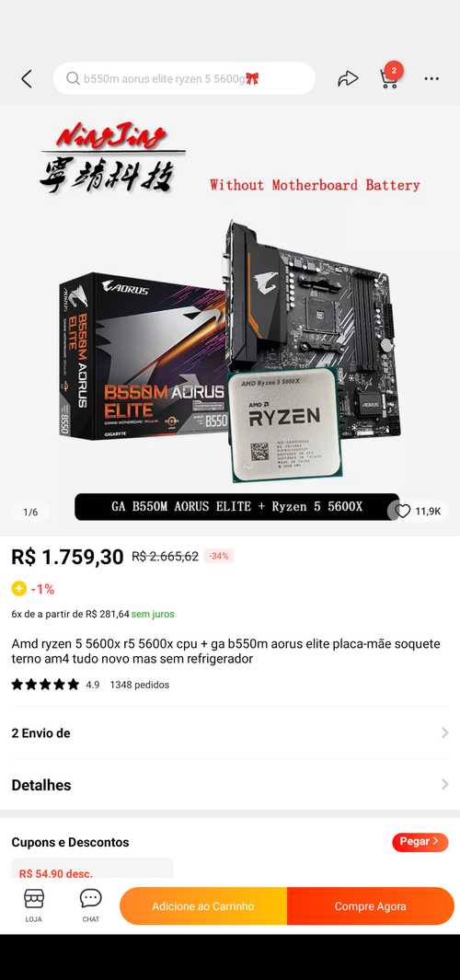Open the five-star rating reviews
This screenshot has width=460, height=980.
[45, 685]
